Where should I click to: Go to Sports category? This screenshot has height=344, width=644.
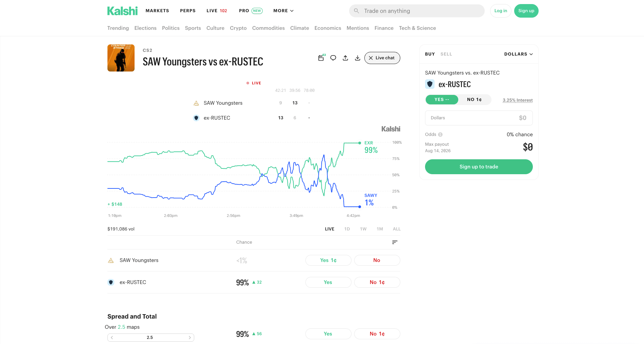point(193,28)
